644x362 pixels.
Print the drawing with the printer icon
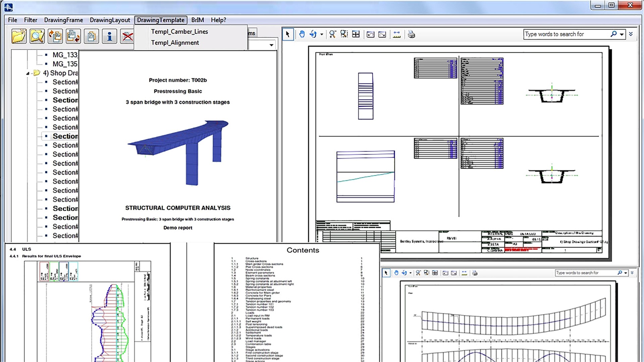[411, 34]
